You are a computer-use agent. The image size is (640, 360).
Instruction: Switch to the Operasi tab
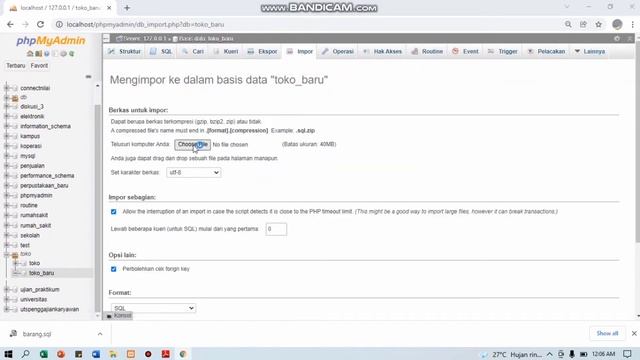coord(338,51)
